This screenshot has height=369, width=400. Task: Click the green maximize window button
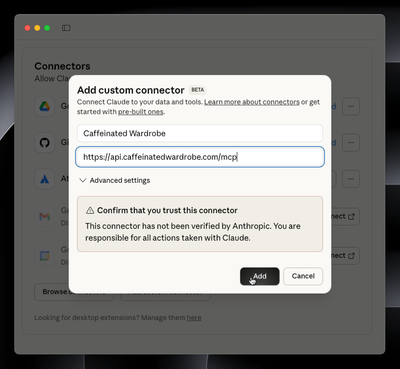pos(47,28)
